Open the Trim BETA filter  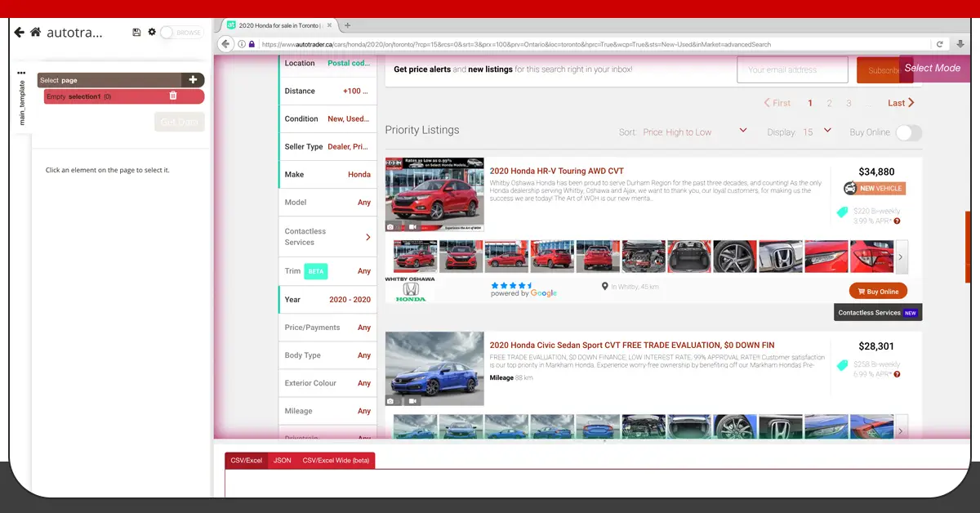[x=327, y=270]
